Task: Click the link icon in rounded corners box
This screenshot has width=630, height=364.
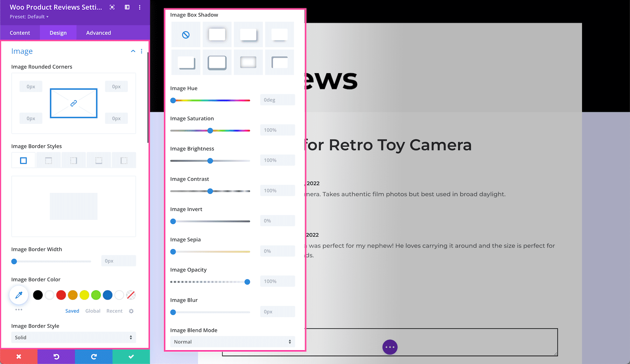Action: (73, 103)
